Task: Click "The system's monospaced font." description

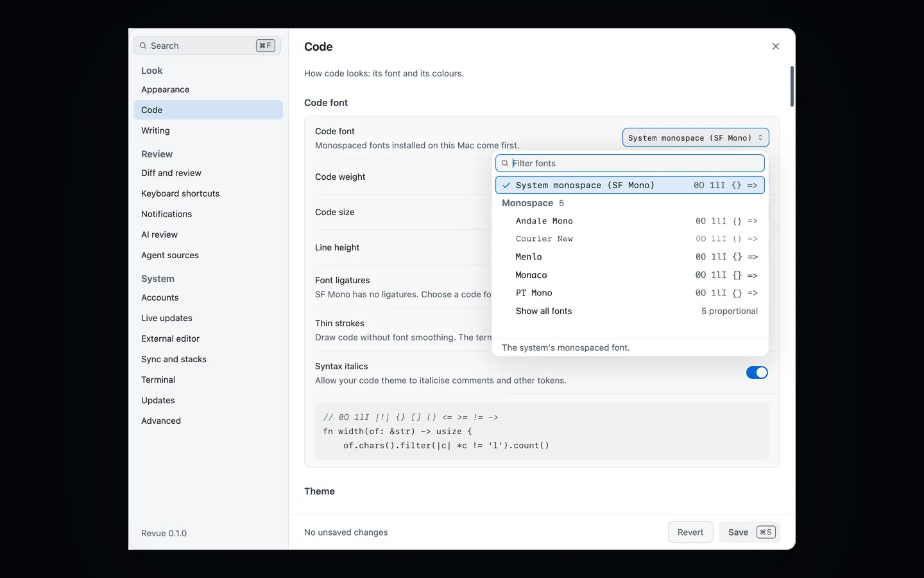Action: (566, 347)
